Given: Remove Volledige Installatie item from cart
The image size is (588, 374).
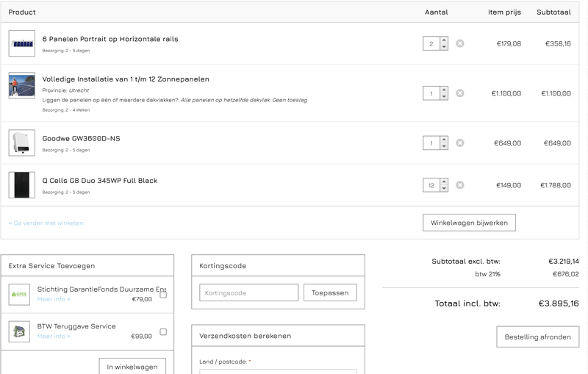Looking at the screenshot, I should tap(460, 93).
